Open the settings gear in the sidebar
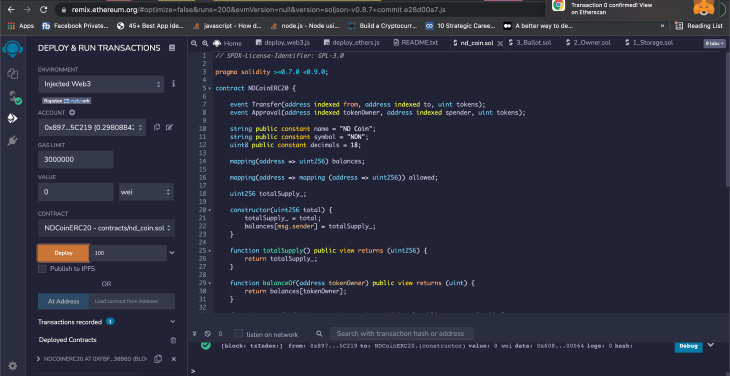 [x=13, y=365]
